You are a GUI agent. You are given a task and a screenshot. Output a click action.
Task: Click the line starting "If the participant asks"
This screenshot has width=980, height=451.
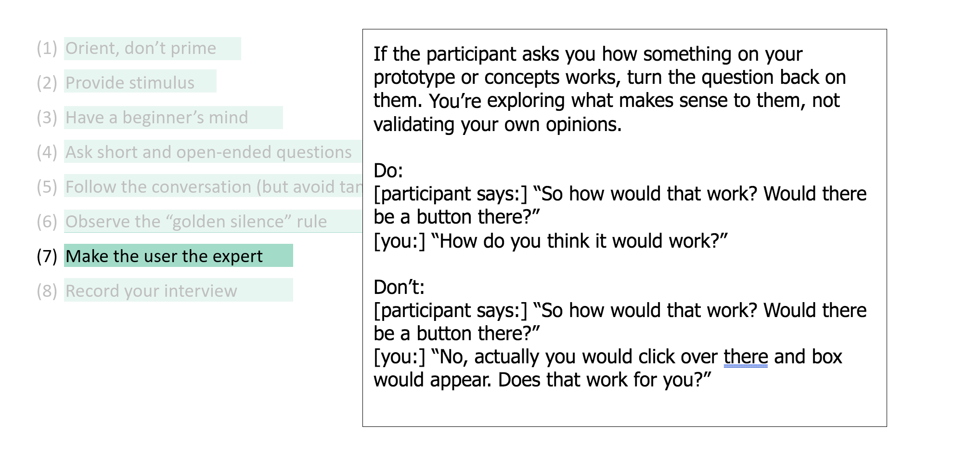[x=588, y=54]
